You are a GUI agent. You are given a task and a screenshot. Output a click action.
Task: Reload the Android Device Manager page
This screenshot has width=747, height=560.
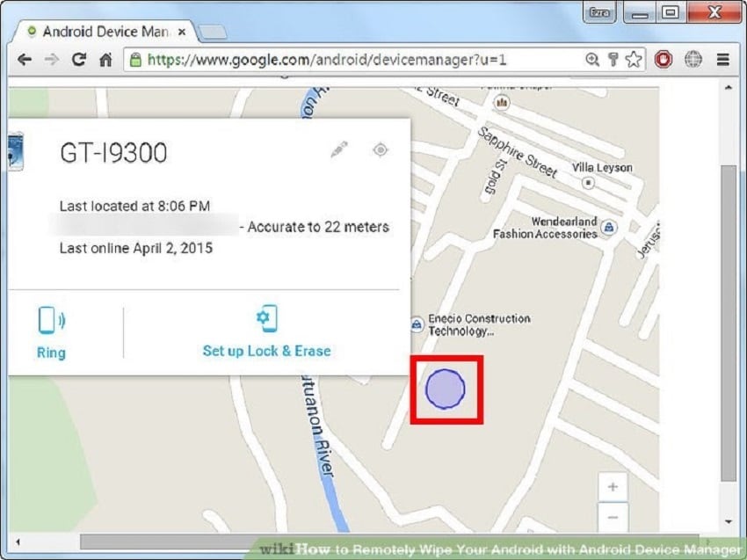tap(79, 59)
